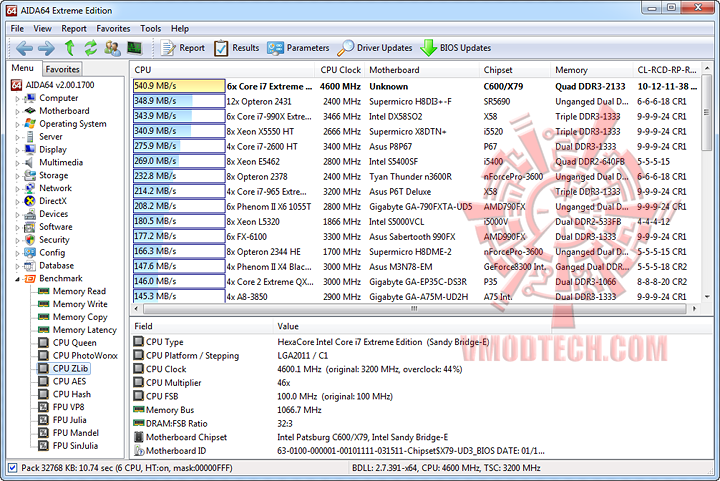Viewport: 720px width, 481px height.
Task: Expand the Motherboard tree node
Action: [x=17, y=111]
